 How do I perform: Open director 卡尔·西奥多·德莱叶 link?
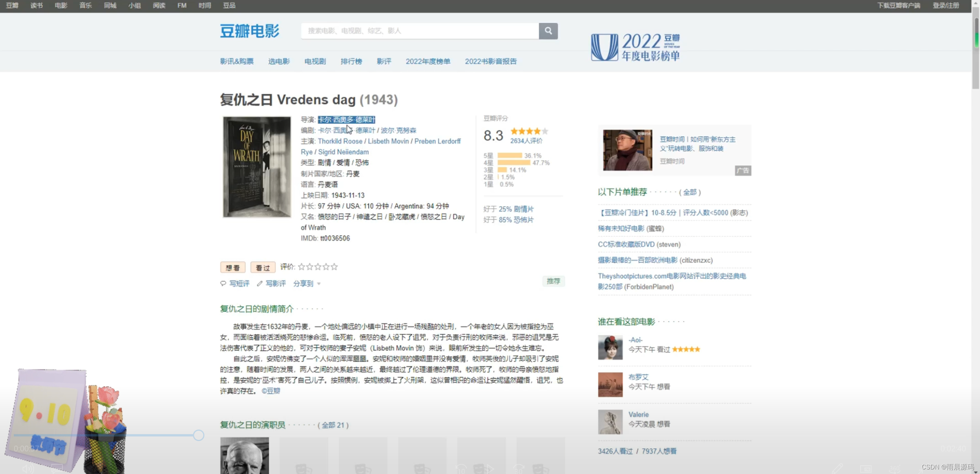tap(346, 120)
